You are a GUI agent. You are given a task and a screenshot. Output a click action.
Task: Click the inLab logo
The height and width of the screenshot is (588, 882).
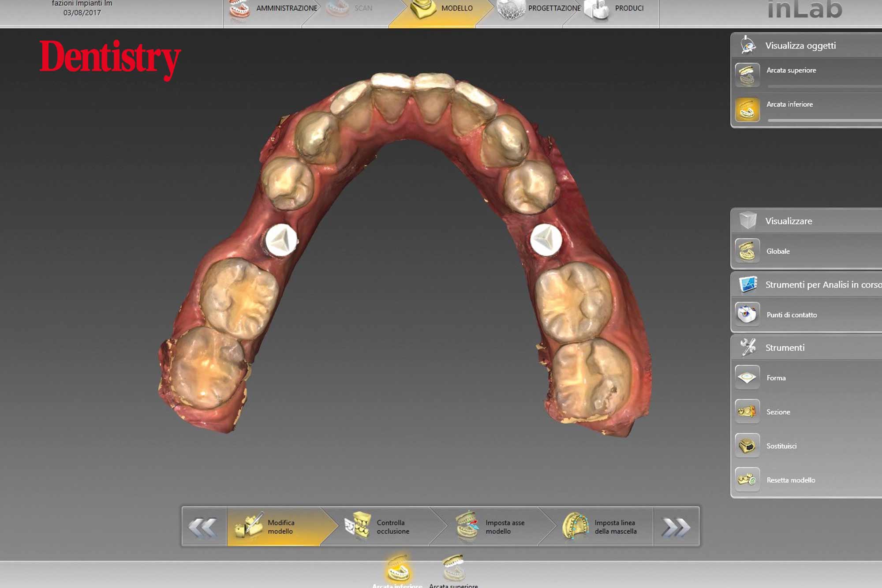pyautogui.click(x=805, y=10)
